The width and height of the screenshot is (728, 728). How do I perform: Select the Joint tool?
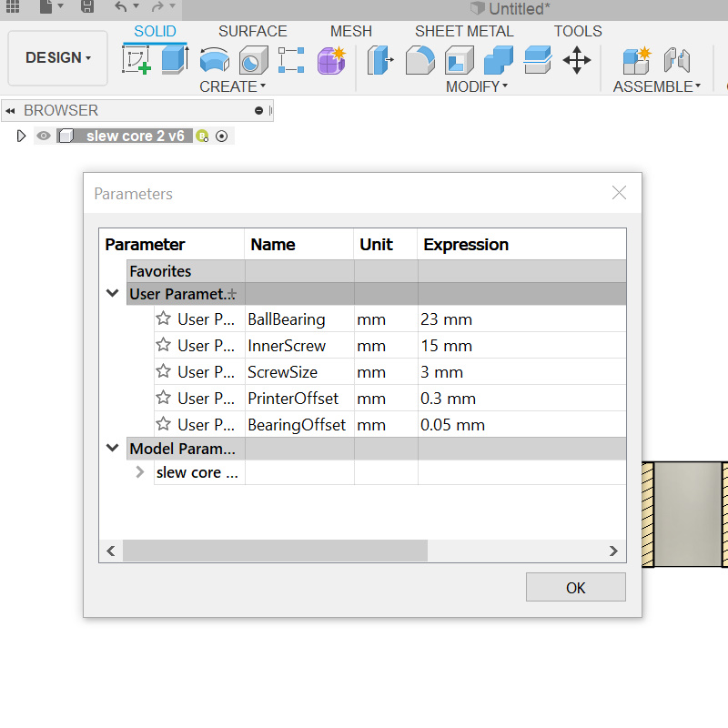click(x=676, y=60)
